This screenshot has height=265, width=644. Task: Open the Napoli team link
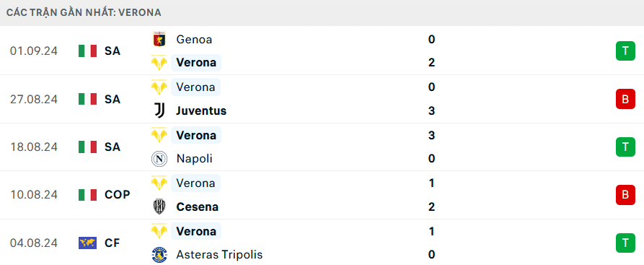point(194,159)
